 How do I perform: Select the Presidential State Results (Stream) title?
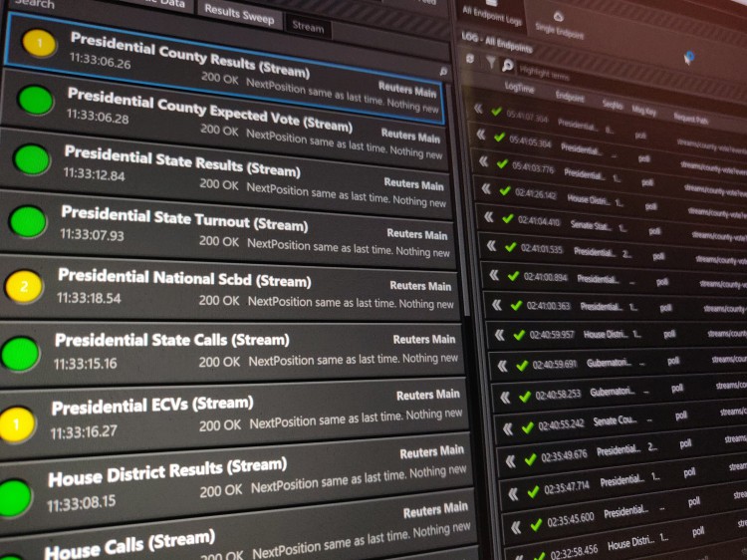click(182, 160)
